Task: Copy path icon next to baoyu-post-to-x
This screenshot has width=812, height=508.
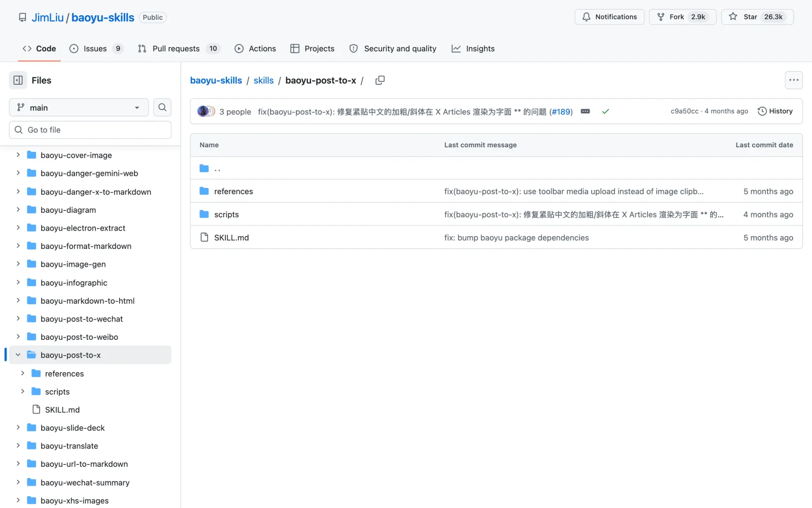Action: (x=380, y=80)
